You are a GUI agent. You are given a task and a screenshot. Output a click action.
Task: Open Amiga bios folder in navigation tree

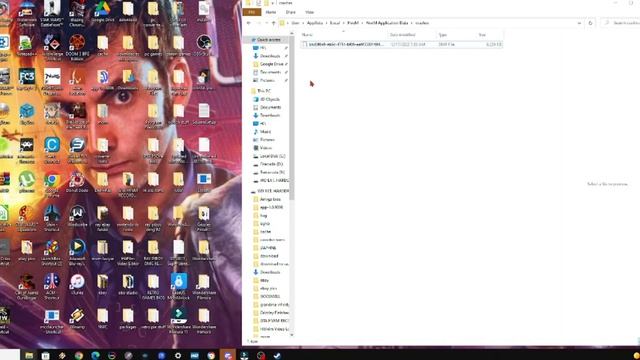(x=269, y=199)
